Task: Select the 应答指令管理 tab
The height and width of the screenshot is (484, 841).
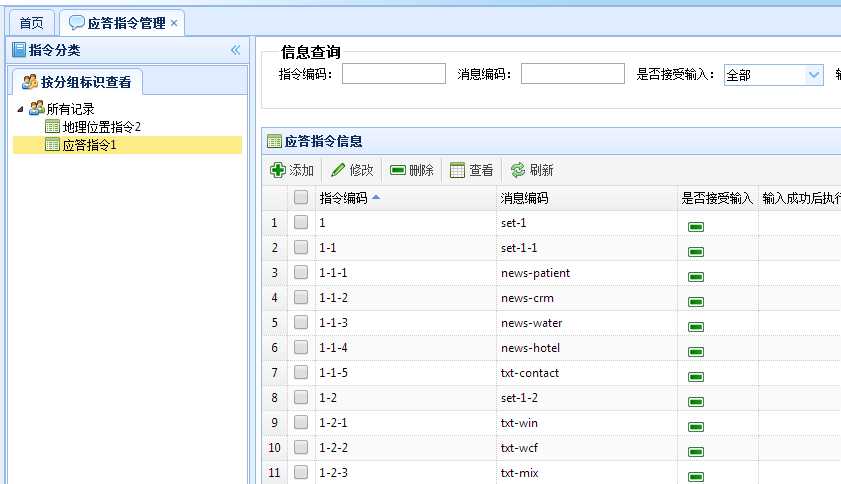Action: pos(122,23)
